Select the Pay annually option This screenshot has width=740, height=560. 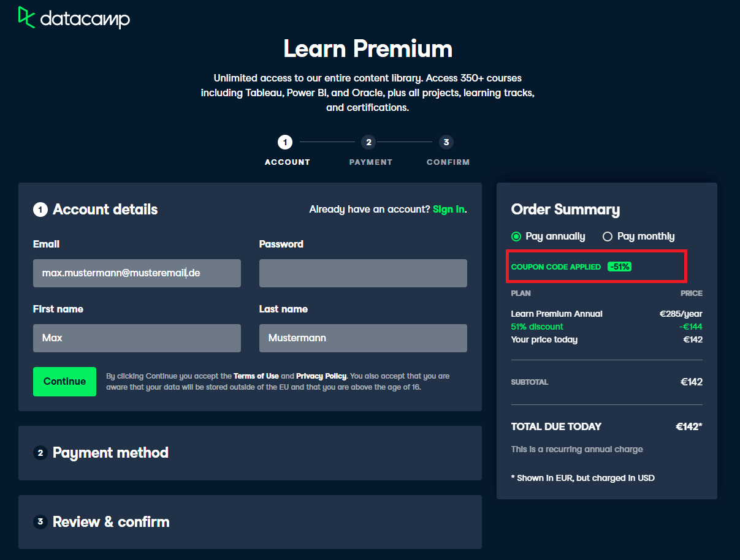click(x=548, y=236)
